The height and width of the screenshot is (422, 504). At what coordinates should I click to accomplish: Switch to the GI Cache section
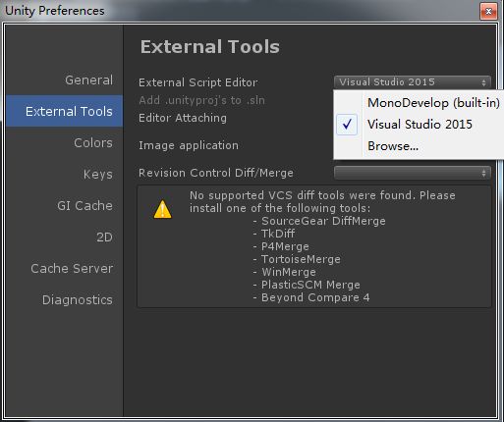click(84, 206)
